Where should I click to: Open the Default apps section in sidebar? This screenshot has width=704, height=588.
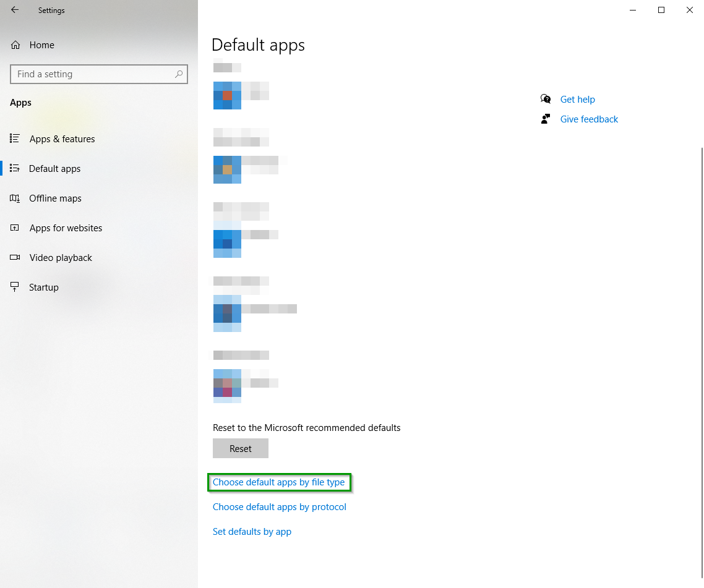tap(54, 169)
